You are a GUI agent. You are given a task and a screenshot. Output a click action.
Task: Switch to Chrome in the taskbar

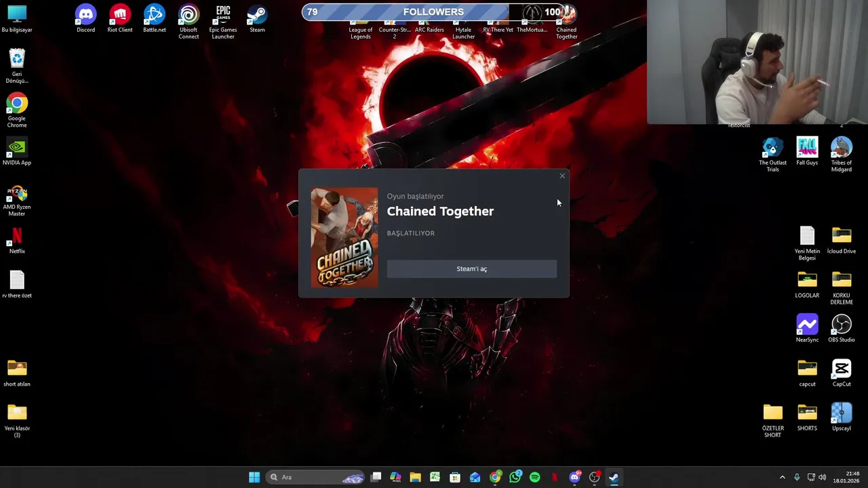[x=495, y=477]
